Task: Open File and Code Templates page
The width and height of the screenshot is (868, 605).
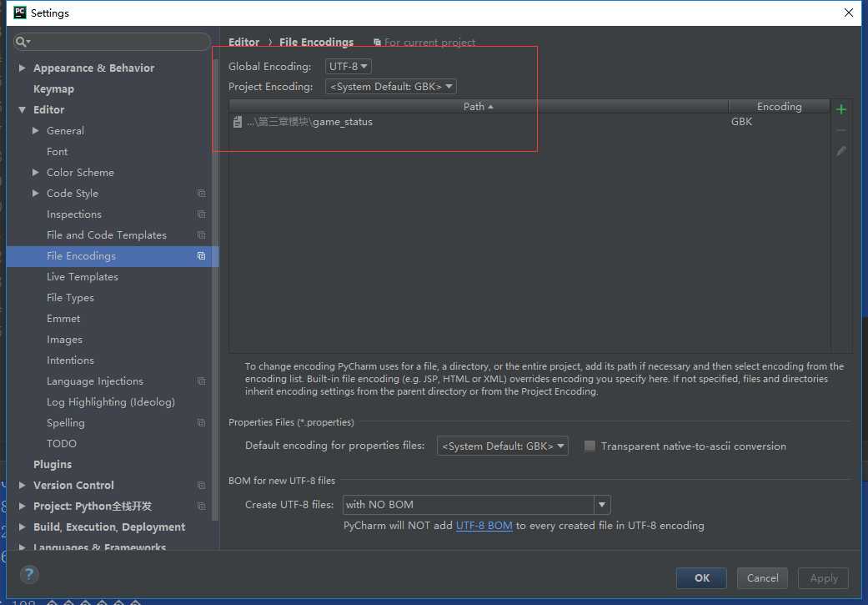Action: (106, 235)
